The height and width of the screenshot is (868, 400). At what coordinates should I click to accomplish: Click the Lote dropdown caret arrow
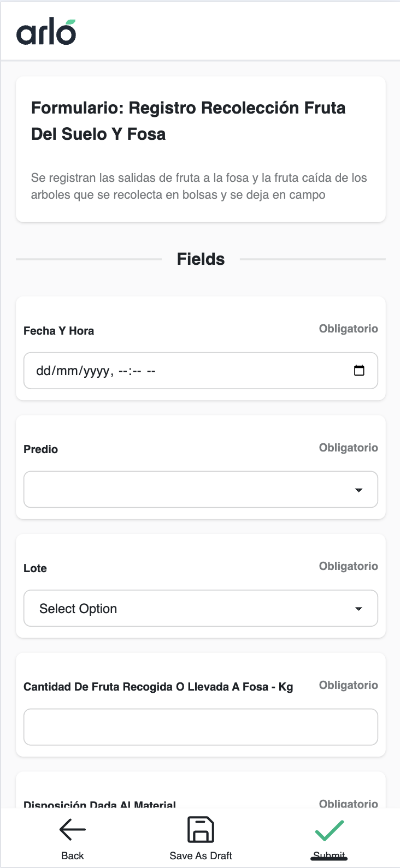click(358, 609)
